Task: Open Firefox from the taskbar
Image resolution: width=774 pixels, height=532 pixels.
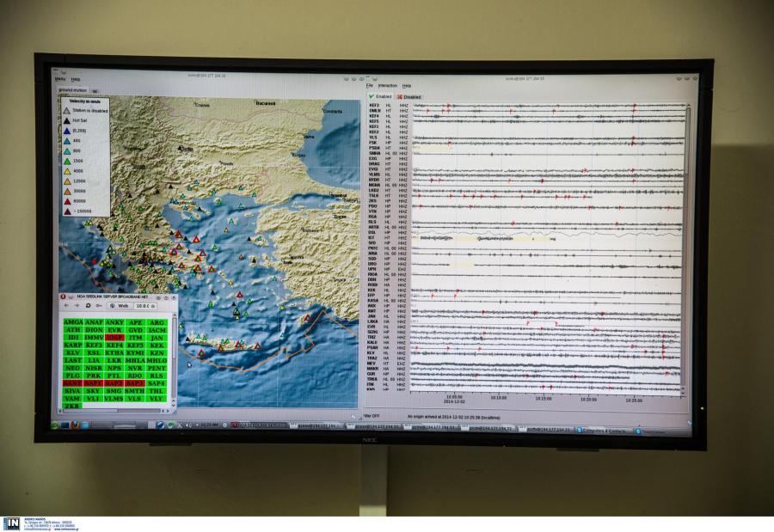Action: [x=76, y=425]
